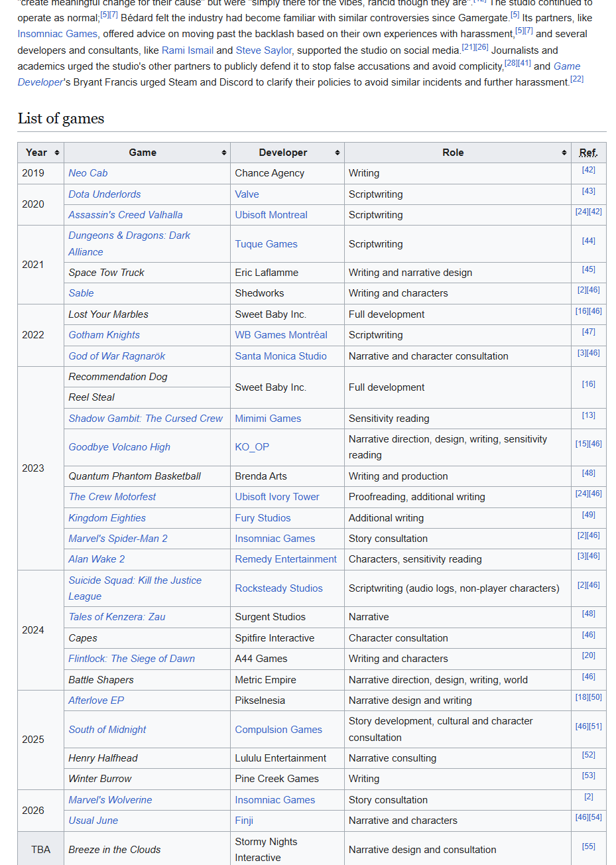Open reference [52] for Henry Halfhead
Screen dimensions: 616x865
tap(588, 755)
